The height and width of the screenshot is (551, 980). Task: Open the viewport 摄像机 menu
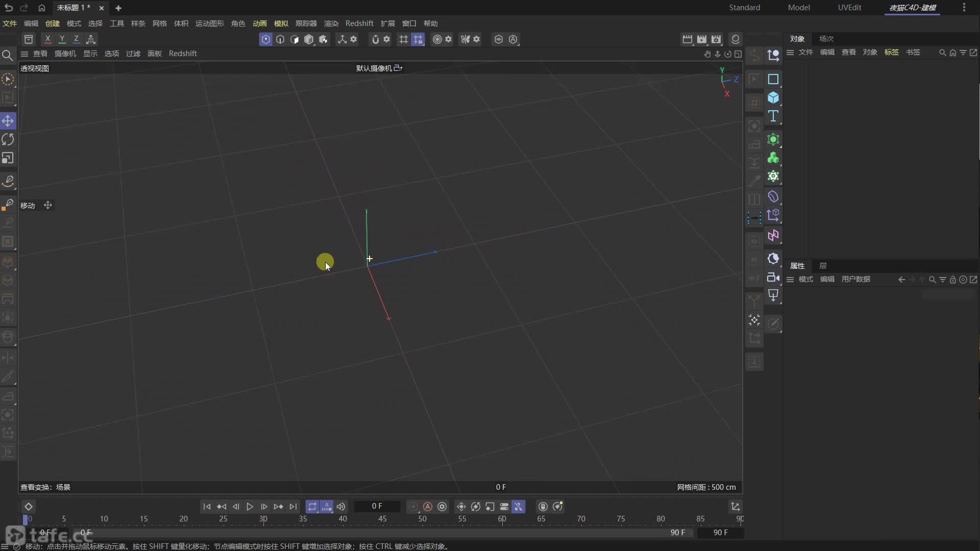[x=65, y=54]
